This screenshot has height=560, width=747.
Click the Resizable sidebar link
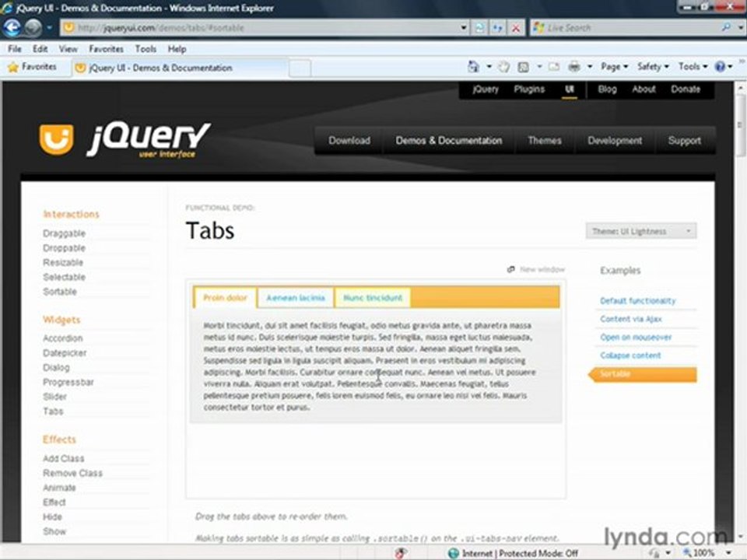[x=63, y=262]
